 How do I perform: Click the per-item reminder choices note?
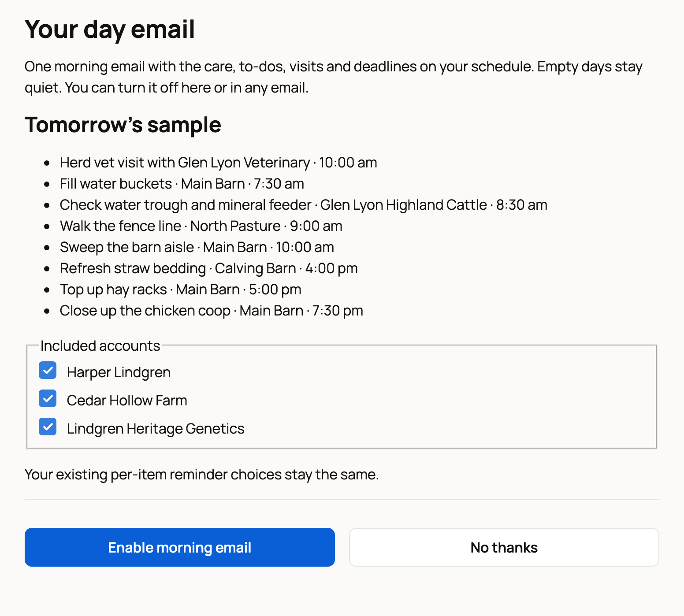pyautogui.click(x=202, y=475)
